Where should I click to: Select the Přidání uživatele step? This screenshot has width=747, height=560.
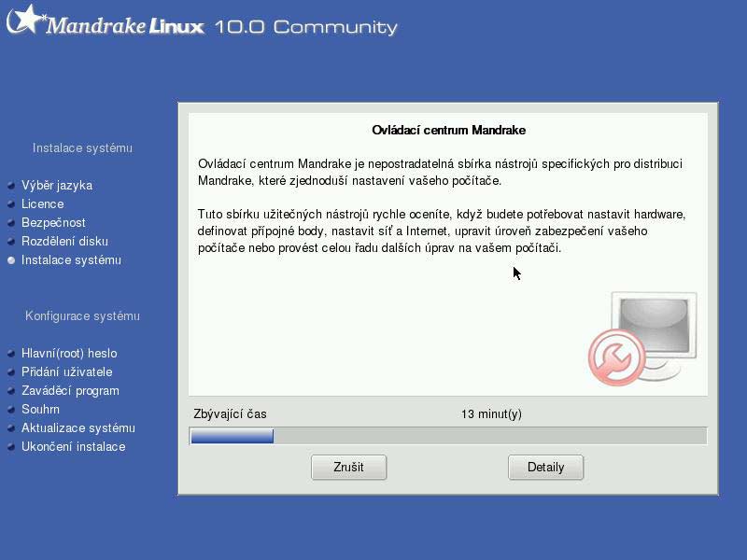point(66,371)
